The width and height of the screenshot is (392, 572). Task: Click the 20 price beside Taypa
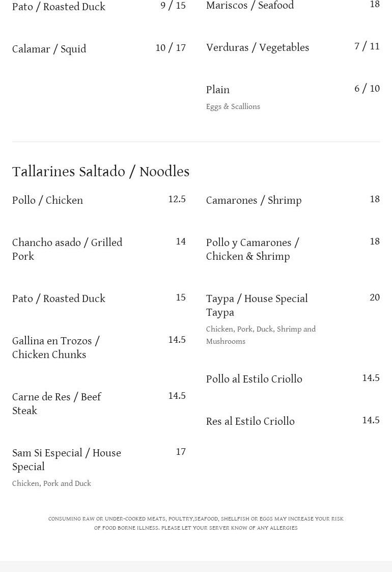pos(375,297)
